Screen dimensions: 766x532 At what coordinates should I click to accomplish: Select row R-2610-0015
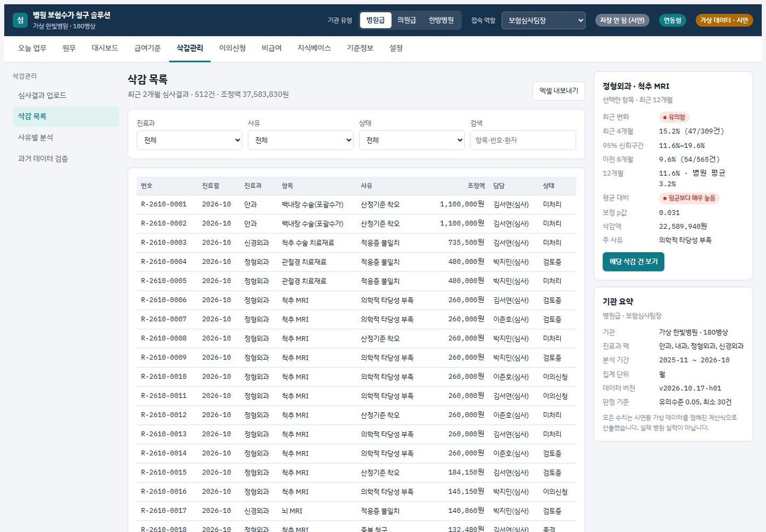[x=356, y=472]
